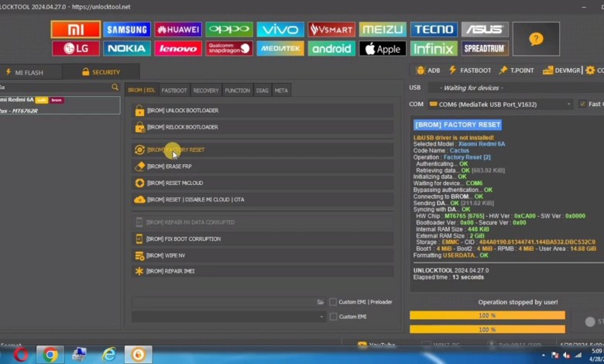Open the help question mark icon
This screenshot has height=364, width=604.
tap(536, 39)
